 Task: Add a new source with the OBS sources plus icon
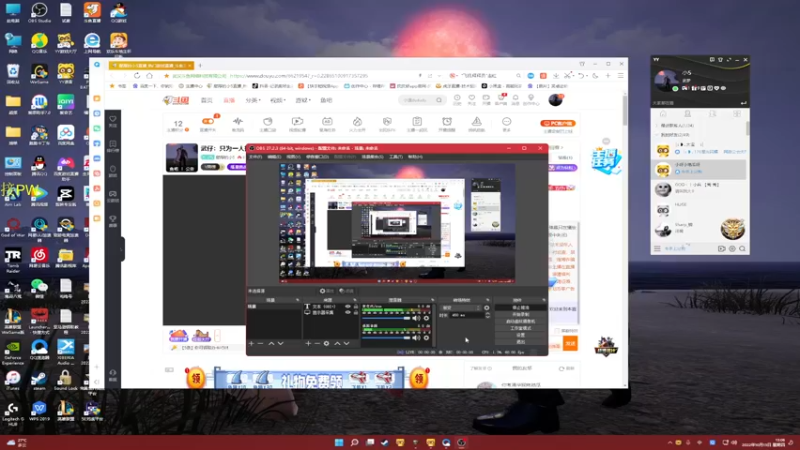(308, 343)
